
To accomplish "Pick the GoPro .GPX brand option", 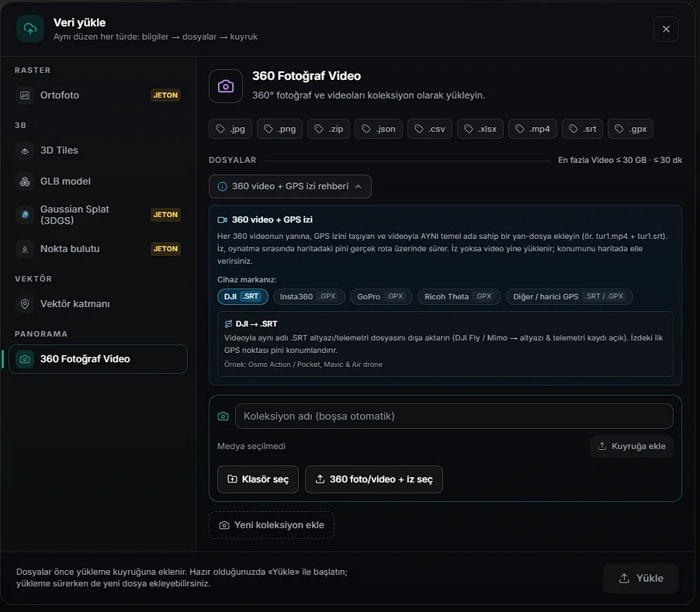I will (x=381, y=296).
